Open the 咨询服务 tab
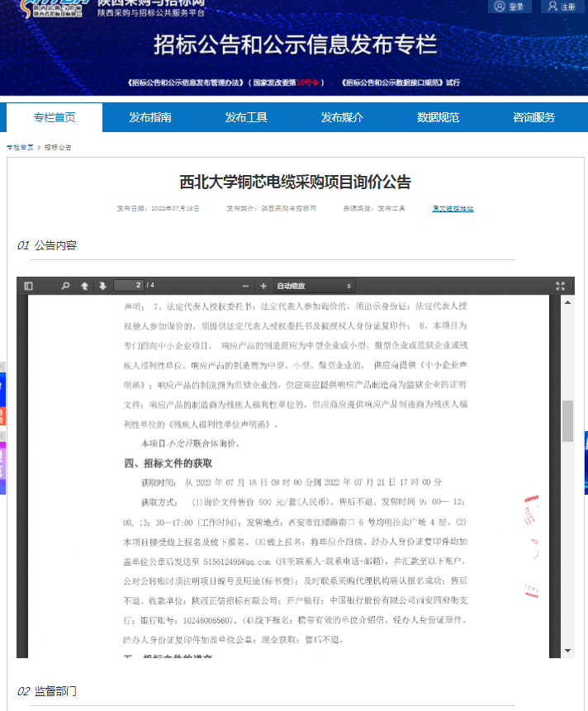The height and width of the screenshot is (711, 588). coord(533,117)
